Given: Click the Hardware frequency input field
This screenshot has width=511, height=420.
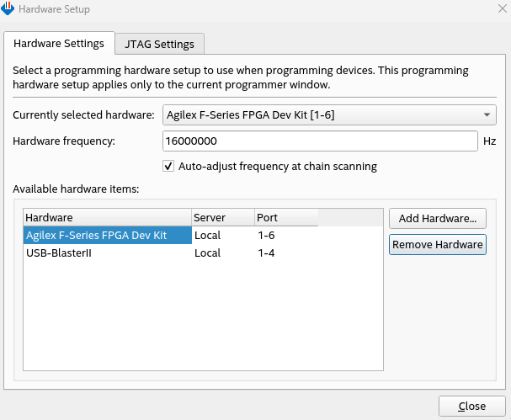Looking at the screenshot, I should pyautogui.click(x=320, y=141).
